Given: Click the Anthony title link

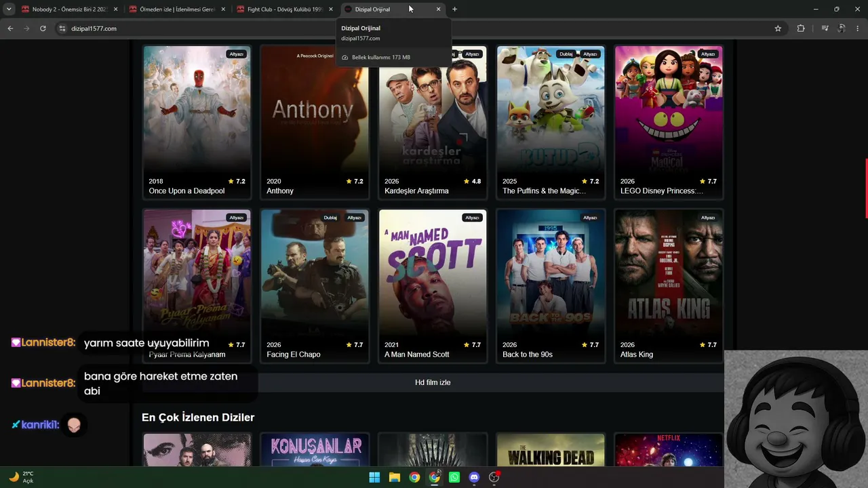Looking at the screenshot, I should [280, 191].
